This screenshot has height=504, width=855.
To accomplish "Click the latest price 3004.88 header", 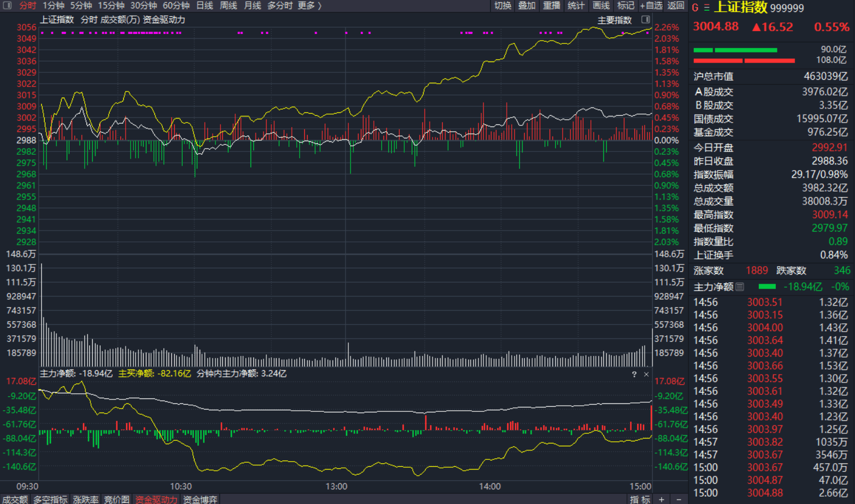I will point(716,27).
